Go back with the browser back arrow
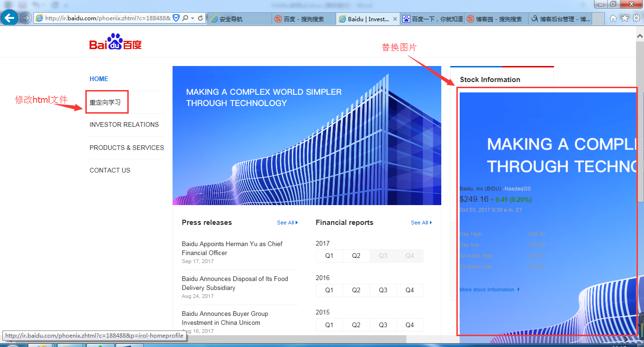Screen dimensions: 644x347 [x=9, y=18]
